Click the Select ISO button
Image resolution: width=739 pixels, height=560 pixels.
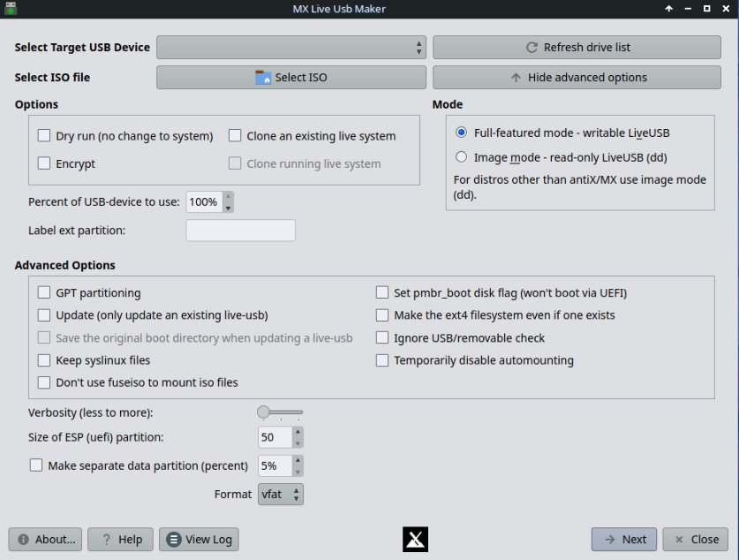point(291,78)
